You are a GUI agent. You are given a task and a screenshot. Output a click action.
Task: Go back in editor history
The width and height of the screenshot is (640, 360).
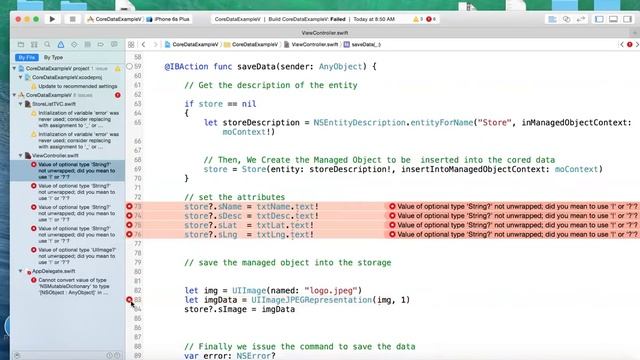pyautogui.click(x=143, y=44)
